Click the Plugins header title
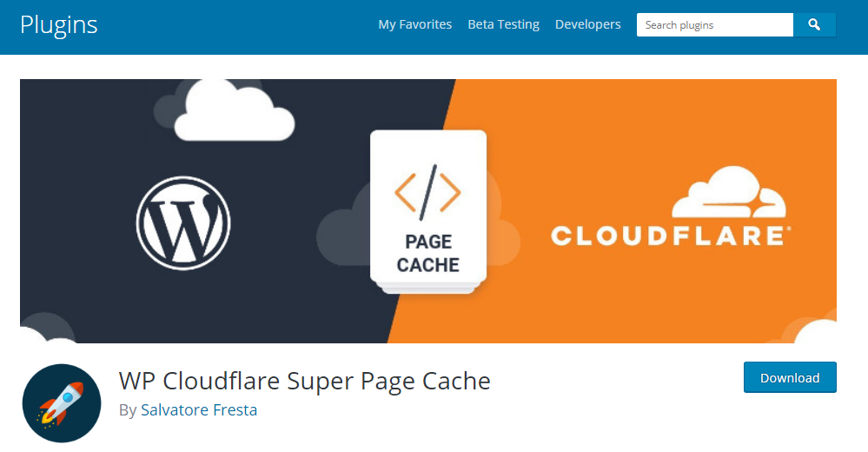 click(x=59, y=25)
